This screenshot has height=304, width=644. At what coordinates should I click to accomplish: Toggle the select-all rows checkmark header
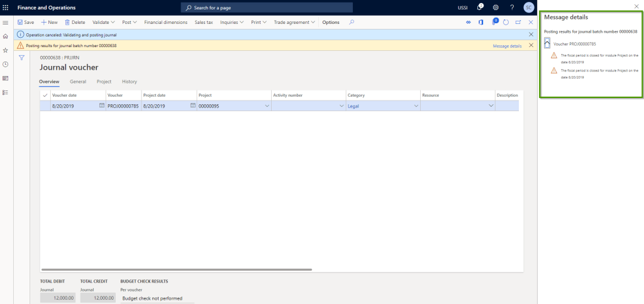point(45,95)
